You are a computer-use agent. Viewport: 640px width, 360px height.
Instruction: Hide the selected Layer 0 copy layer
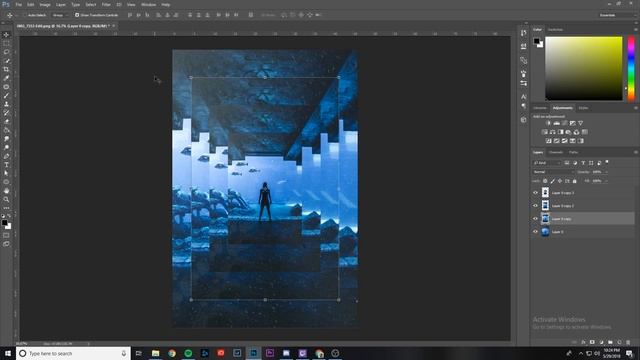(x=536, y=219)
